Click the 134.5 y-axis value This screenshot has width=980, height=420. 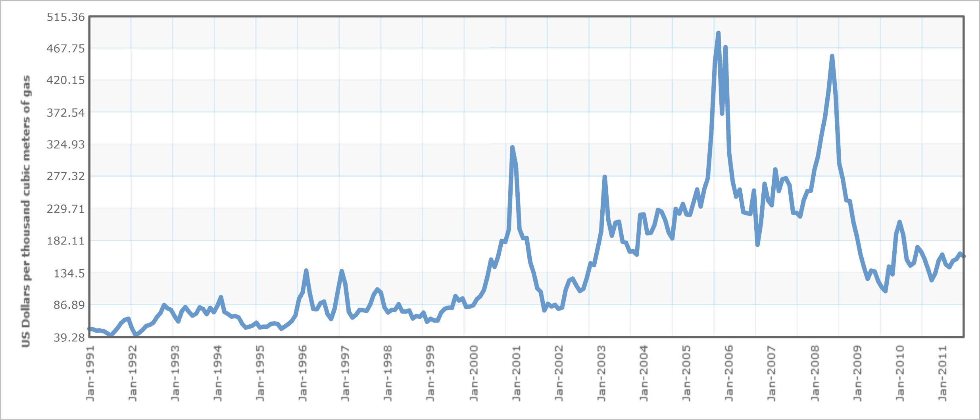pos(69,273)
